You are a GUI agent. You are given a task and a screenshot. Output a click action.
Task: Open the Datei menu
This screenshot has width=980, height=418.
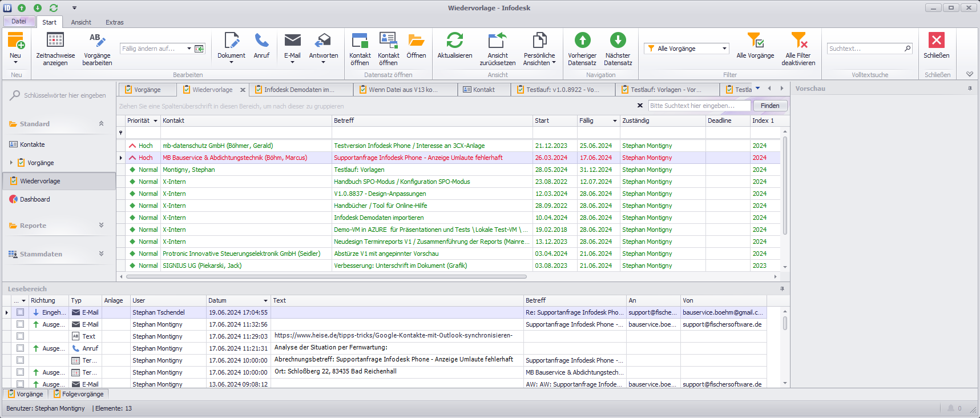pyautogui.click(x=19, y=21)
